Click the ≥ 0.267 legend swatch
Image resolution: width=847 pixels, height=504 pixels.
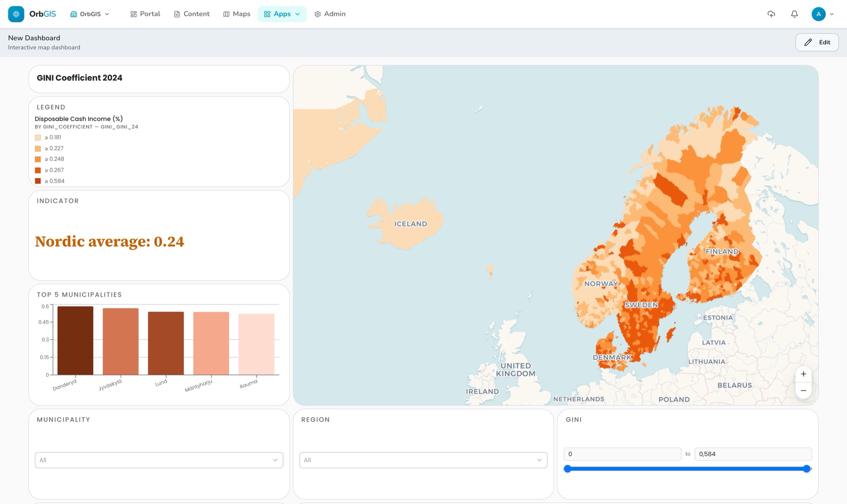(x=38, y=170)
